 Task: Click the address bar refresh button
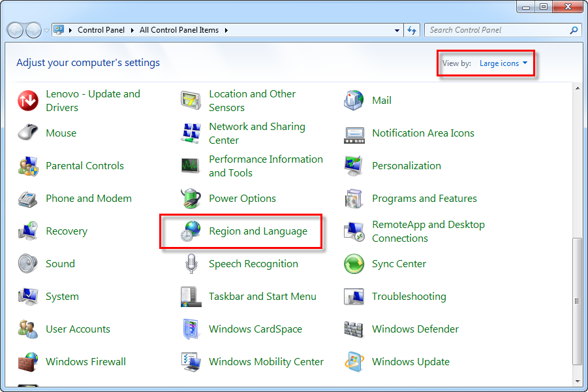tap(412, 30)
